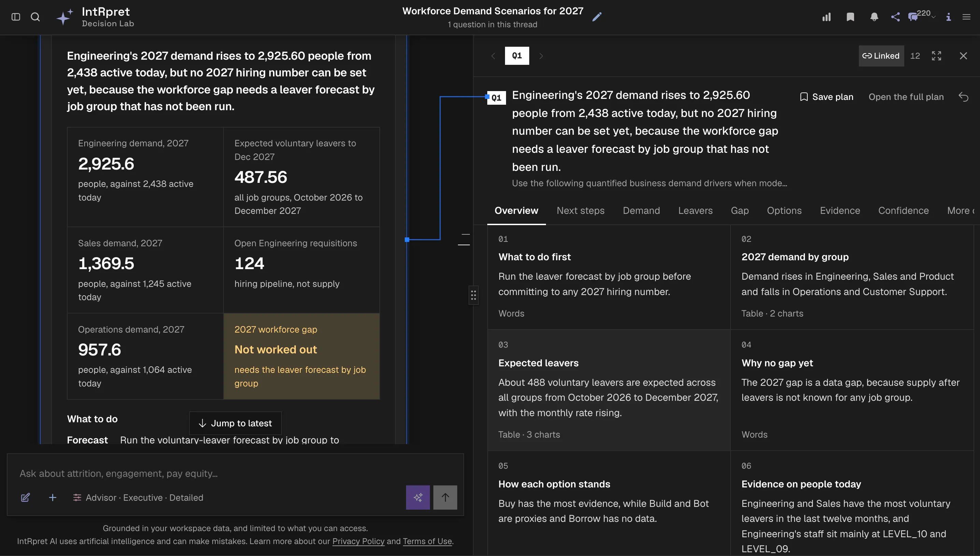Toggle the Linked mode button
The width and height of the screenshot is (980, 556).
881,56
